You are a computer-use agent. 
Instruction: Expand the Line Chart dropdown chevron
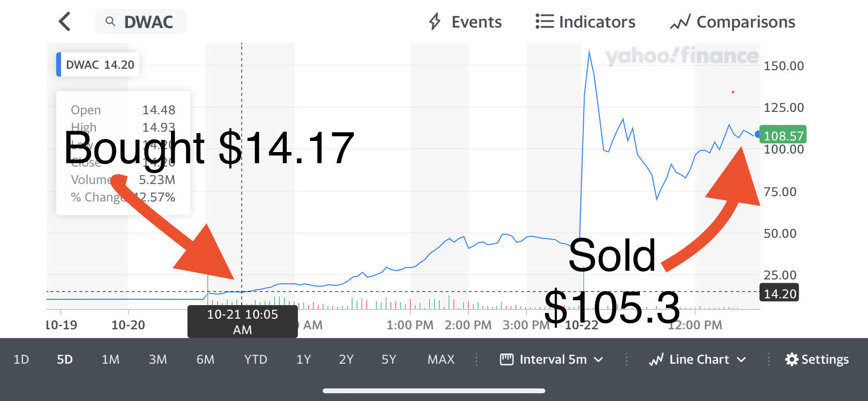point(741,359)
